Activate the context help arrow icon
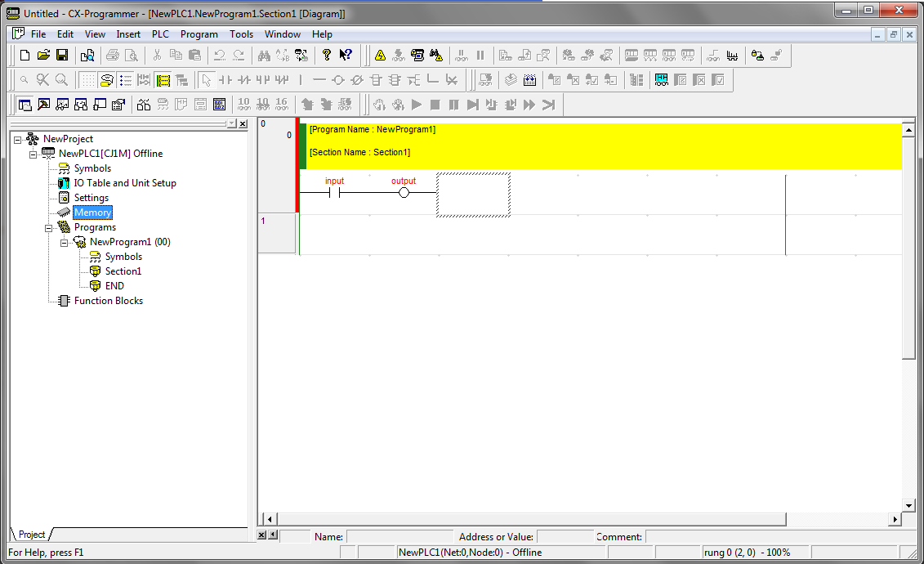Image resolution: width=924 pixels, height=564 pixels. (x=346, y=56)
